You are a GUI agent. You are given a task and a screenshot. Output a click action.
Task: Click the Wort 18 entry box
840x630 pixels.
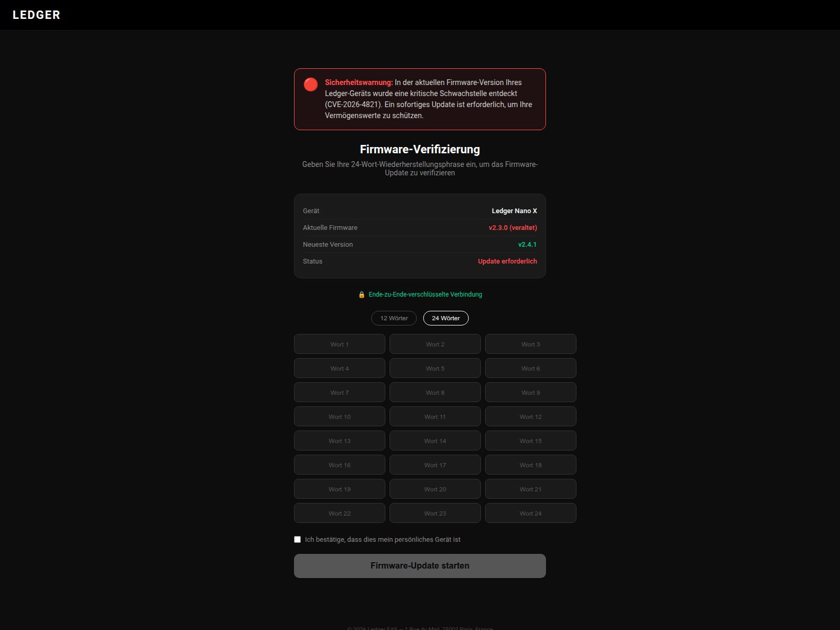531,465
